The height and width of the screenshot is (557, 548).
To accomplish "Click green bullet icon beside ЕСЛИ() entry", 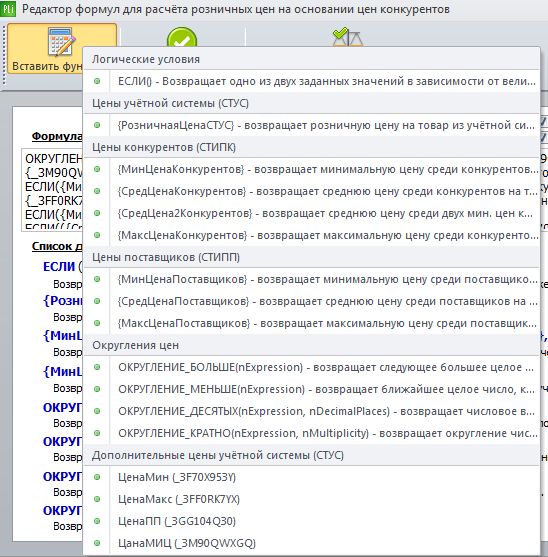I will coord(97,81).
